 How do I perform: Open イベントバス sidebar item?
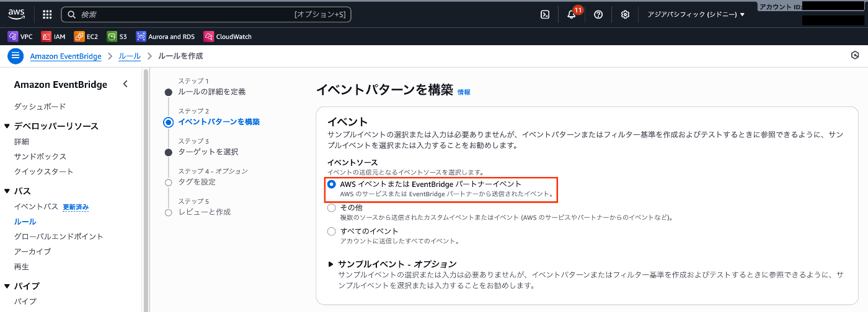click(x=36, y=206)
